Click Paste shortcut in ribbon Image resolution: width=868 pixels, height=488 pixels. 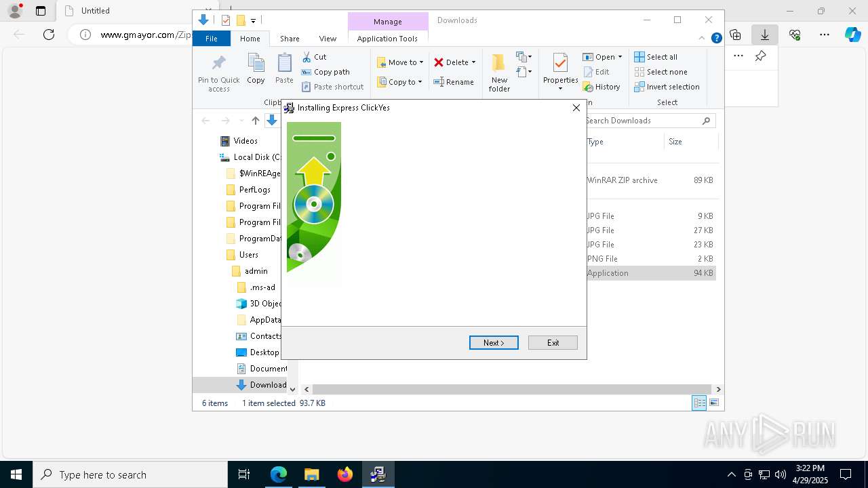click(332, 87)
